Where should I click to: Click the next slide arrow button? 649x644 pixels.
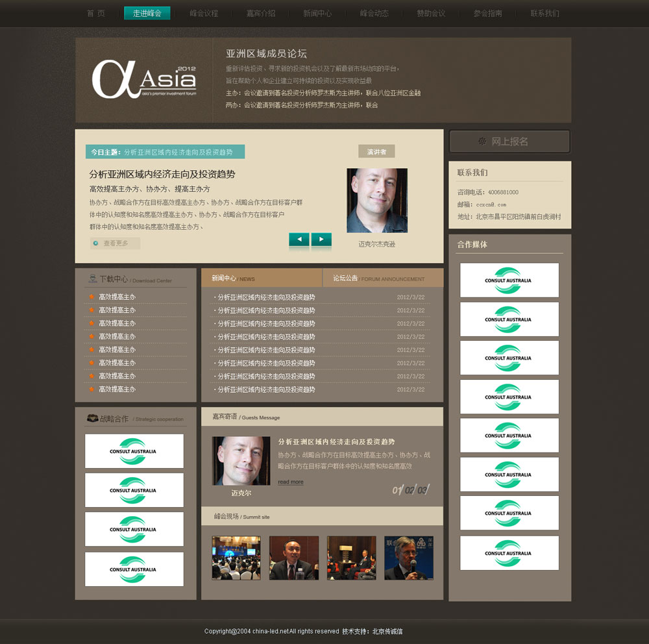(321, 240)
